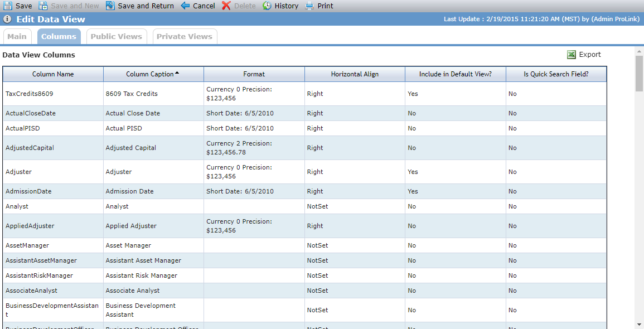The height and width of the screenshot is (329, 644).
Task: Click the Assistant Risk Manager caption
Action: tap(141, 275)
